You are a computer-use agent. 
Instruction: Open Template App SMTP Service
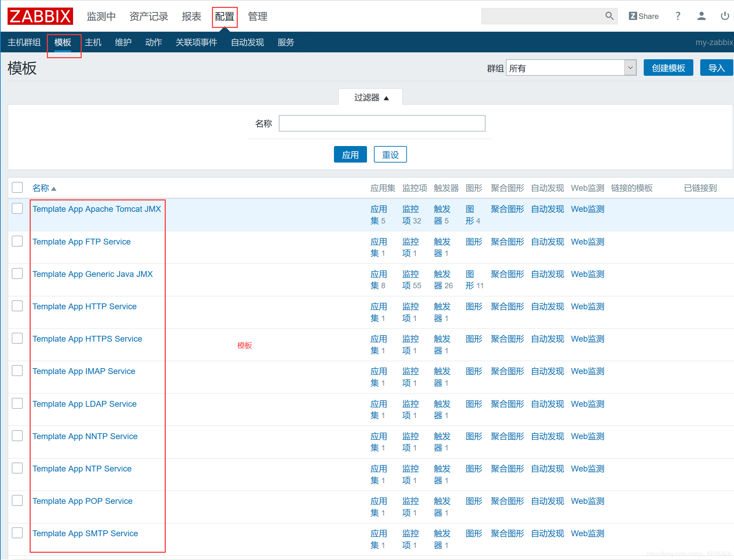point(85,533)
